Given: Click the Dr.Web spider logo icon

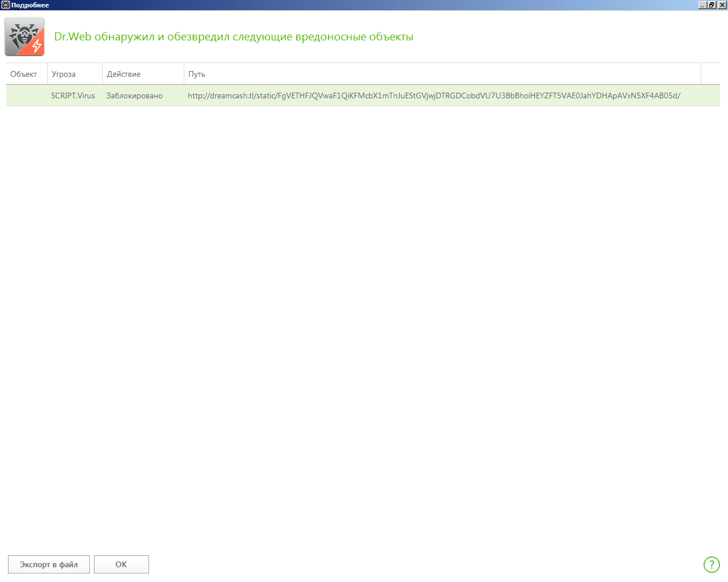Looking at the screenshot, I should [24, 37].
